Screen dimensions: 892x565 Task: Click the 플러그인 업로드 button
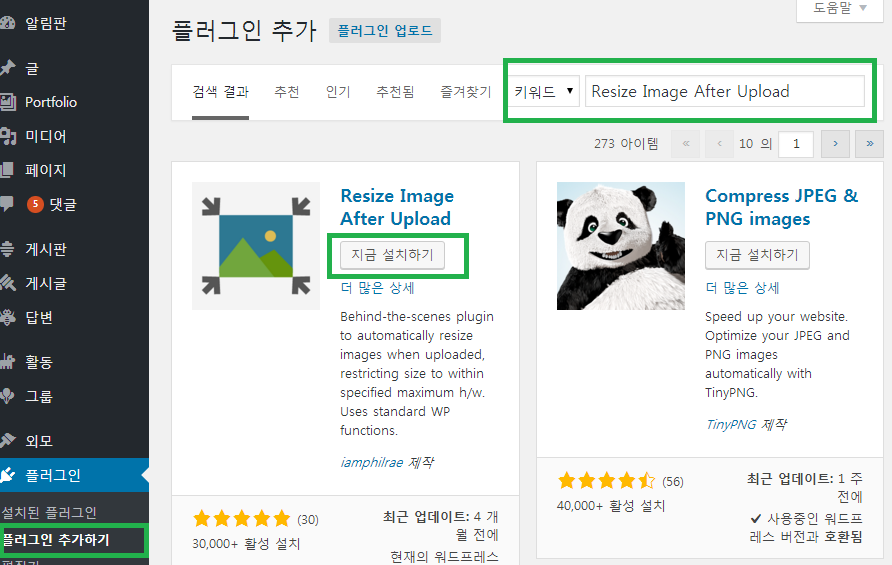[x=385, y=31]
